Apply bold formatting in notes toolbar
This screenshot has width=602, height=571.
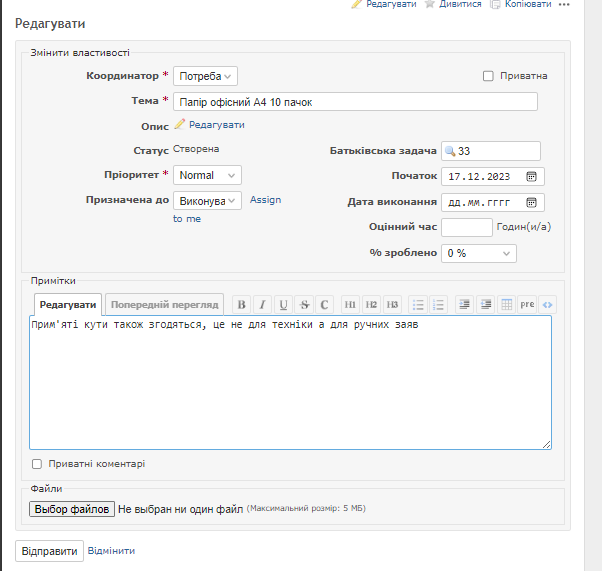(241, 304)
